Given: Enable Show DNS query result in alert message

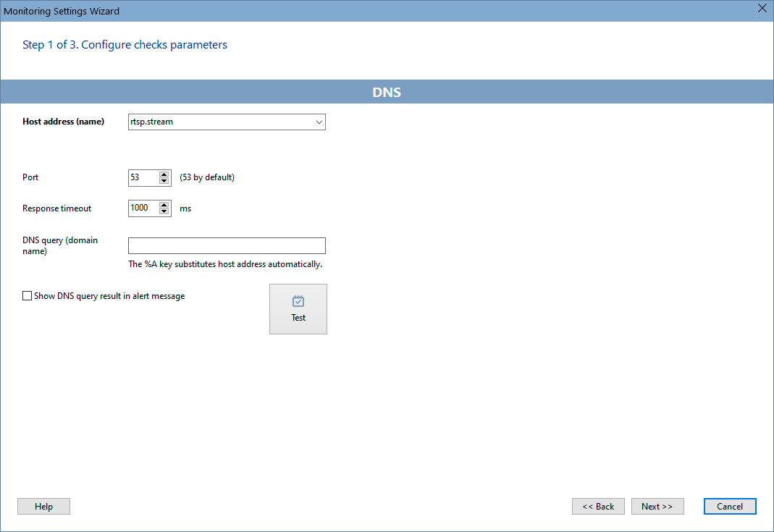Looking at the screenshot, I should tap(27, 295).
